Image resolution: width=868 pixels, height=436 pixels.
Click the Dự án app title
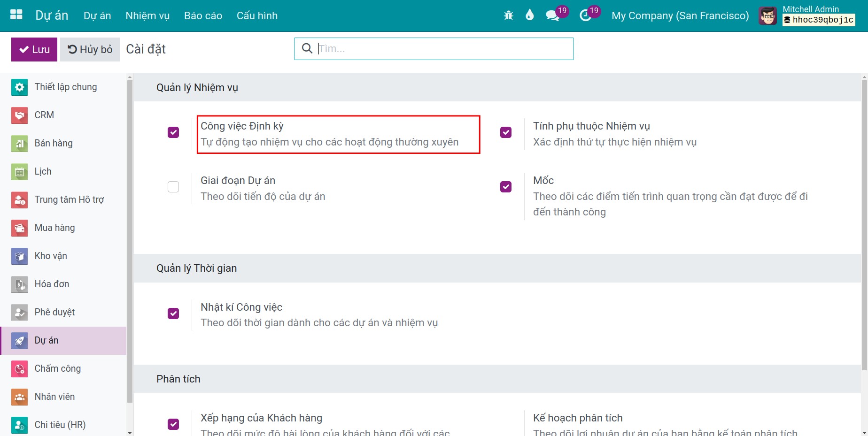click(x=52, y=15)
